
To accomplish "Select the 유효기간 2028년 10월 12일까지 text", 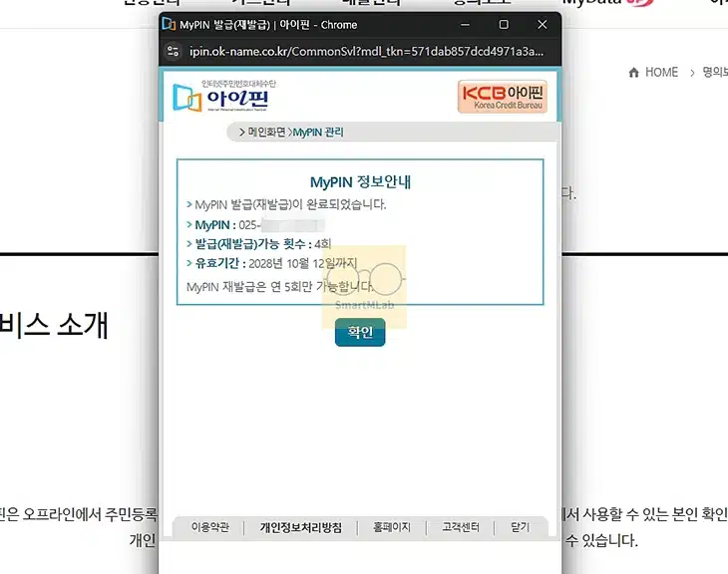I will [x=276, y=263].
